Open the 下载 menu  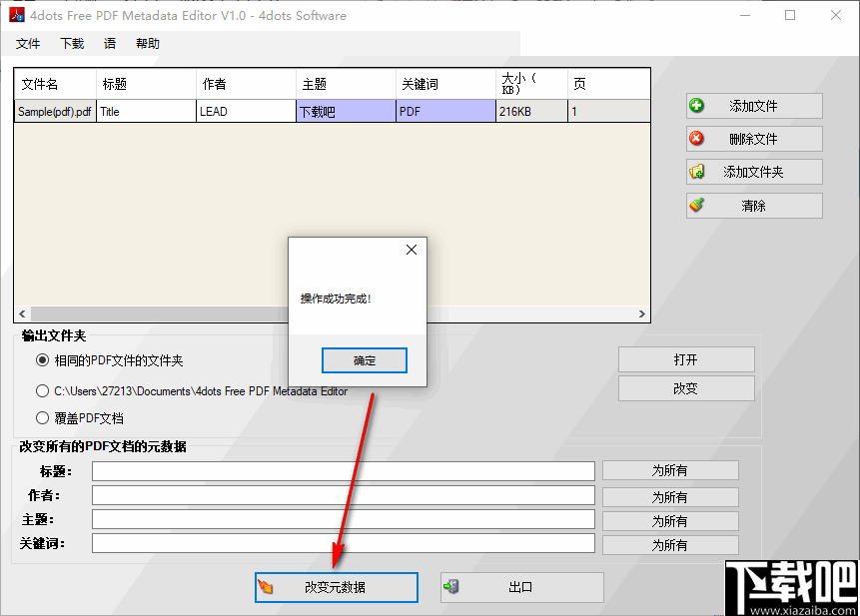click(70, 43)
